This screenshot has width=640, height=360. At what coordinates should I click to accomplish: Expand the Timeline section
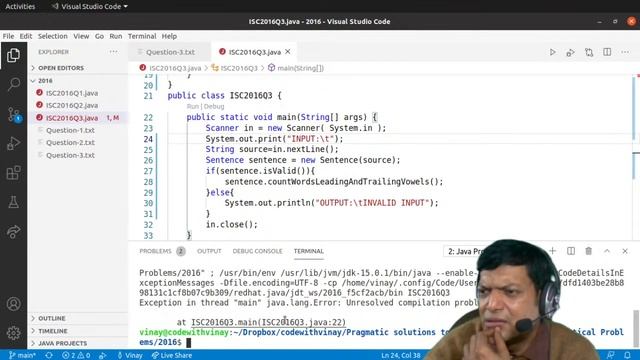[x=53, y=331]
